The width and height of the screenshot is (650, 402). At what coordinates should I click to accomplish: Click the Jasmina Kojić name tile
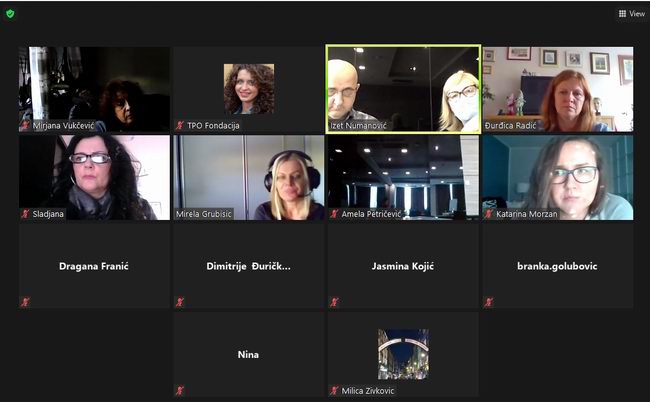[x=403, y=266]
